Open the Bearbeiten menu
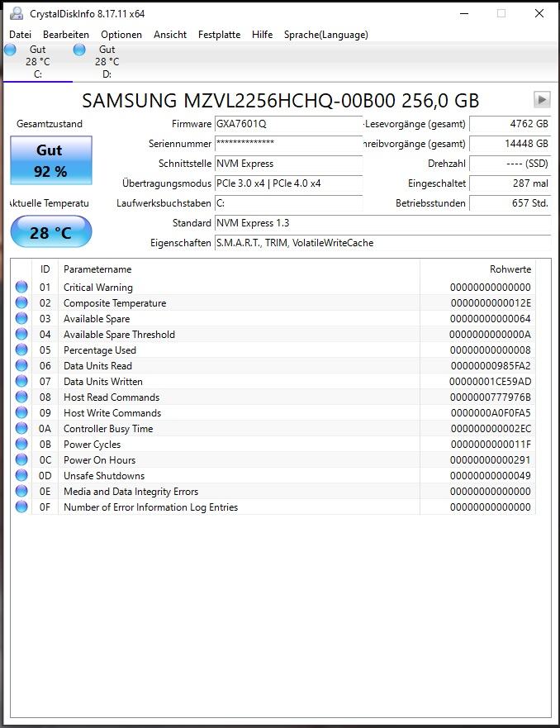 [x=66, y=35]
